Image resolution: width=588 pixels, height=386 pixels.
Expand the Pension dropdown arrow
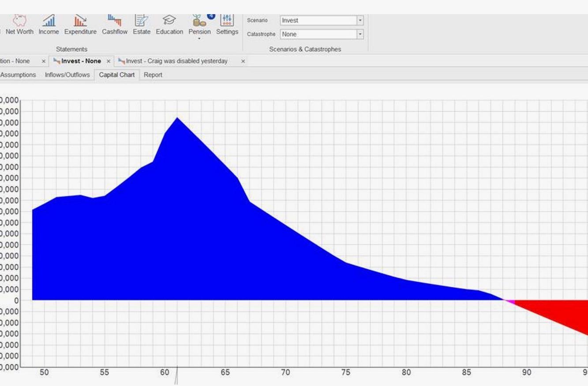click(x=199, y=38)
